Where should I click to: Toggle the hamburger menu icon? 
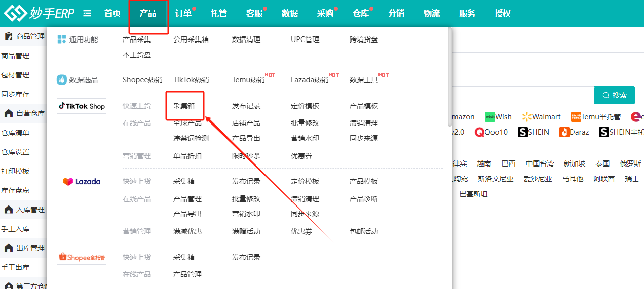[87, 13]
